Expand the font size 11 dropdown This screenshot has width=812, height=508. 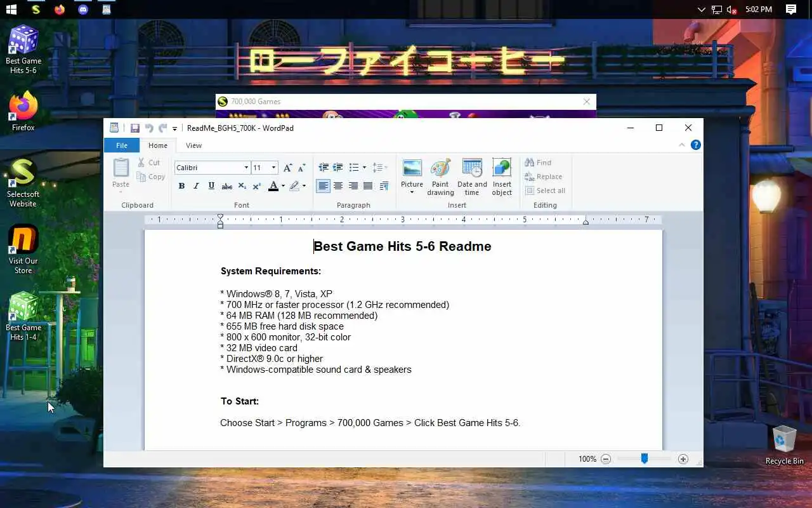point(273,168)
